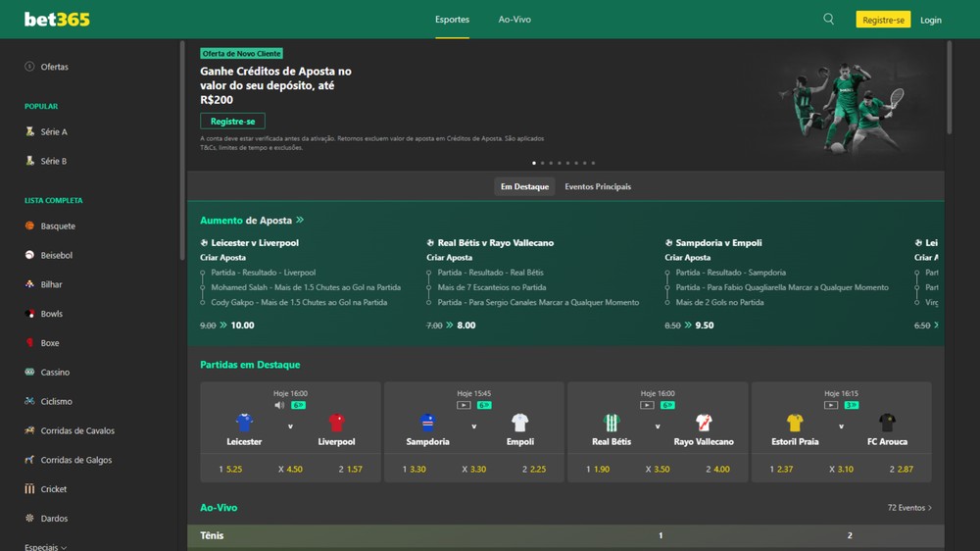Bet on Real Bétis win at 1.90
This screenshot has width=980, height=551.
pyautogui.click(x=598, y=469)
